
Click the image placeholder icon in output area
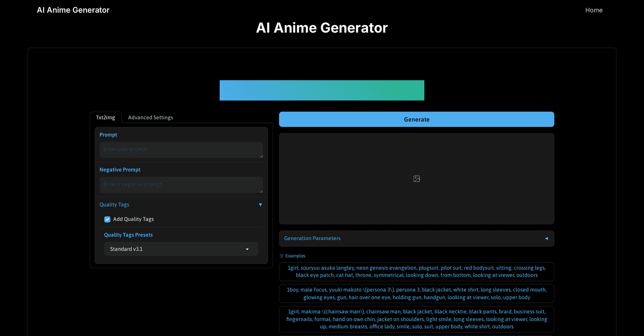click(x=416, y=178)
